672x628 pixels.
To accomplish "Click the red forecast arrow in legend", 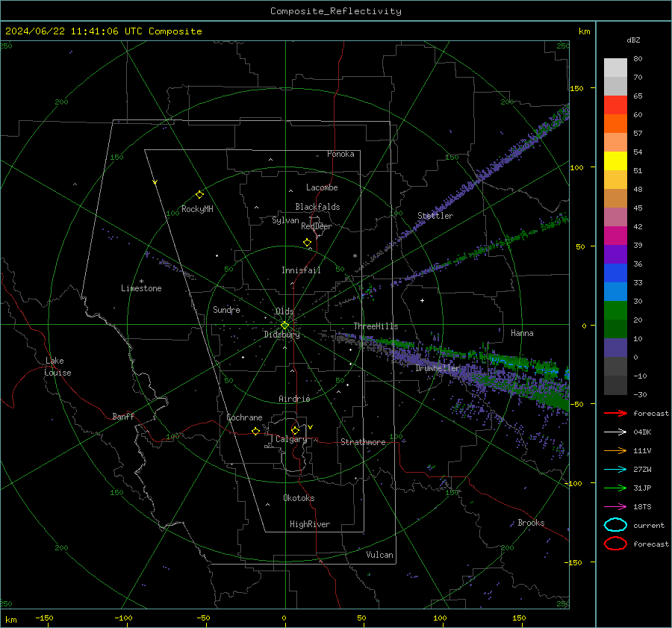I will click(615, 413).
